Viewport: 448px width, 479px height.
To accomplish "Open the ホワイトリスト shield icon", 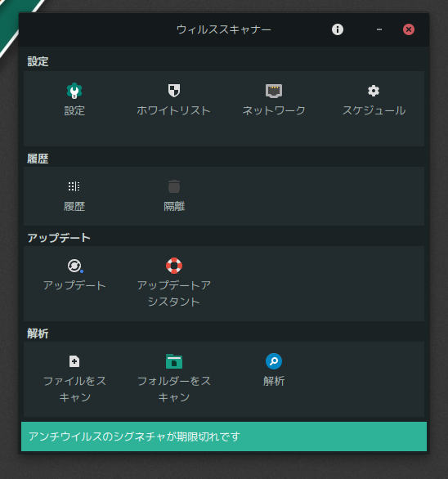I will click(174, 91).
